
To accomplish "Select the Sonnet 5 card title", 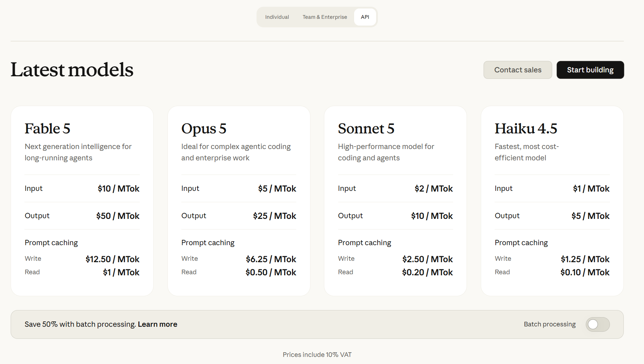I will pyautogui.click(x=366, y=128).
